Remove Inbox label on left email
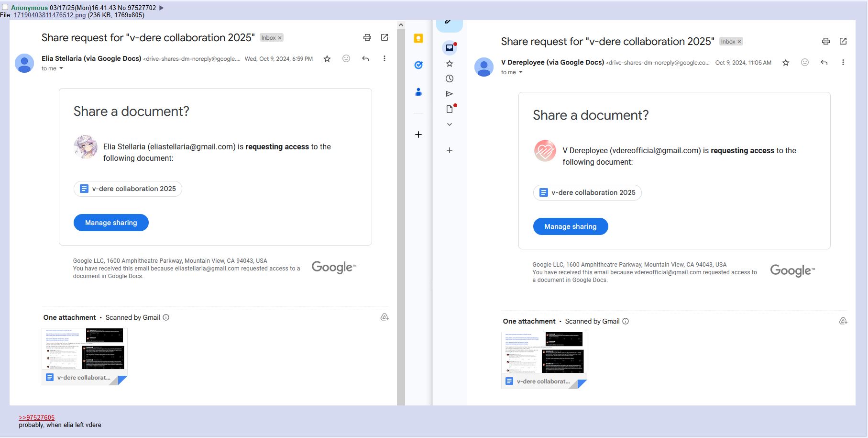This screenshot has height=438, width=868. click(280, 38)
